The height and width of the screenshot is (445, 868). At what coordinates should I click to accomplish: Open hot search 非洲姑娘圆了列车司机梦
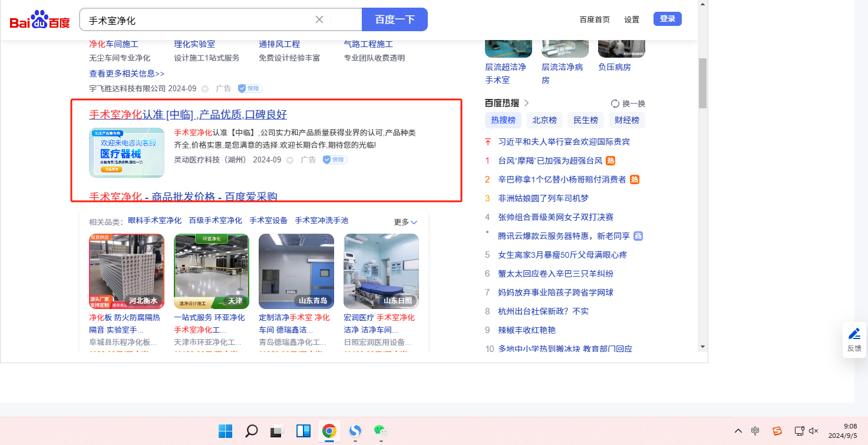543,198
